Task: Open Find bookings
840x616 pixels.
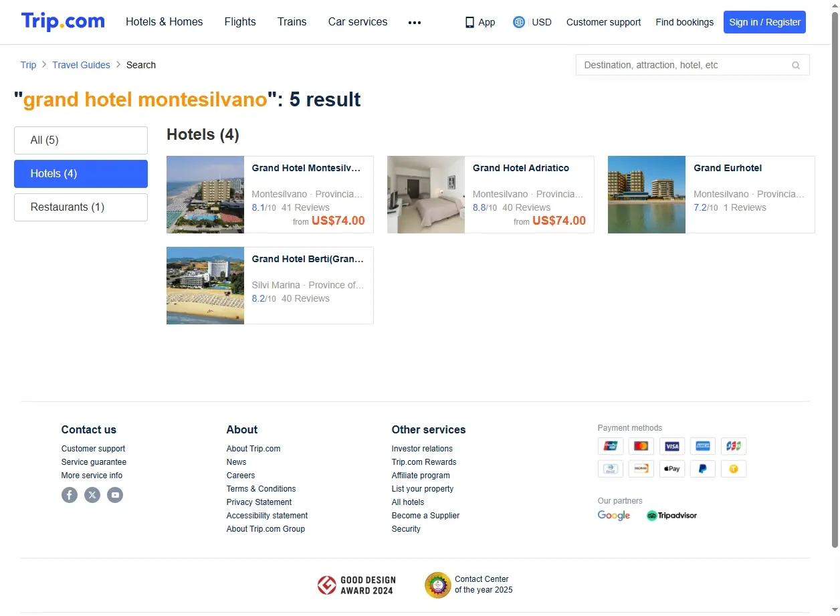Action: 684,22
